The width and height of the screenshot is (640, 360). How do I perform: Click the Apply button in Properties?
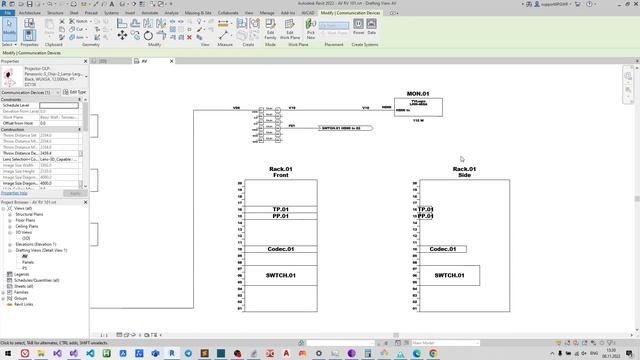pos(76,193)
